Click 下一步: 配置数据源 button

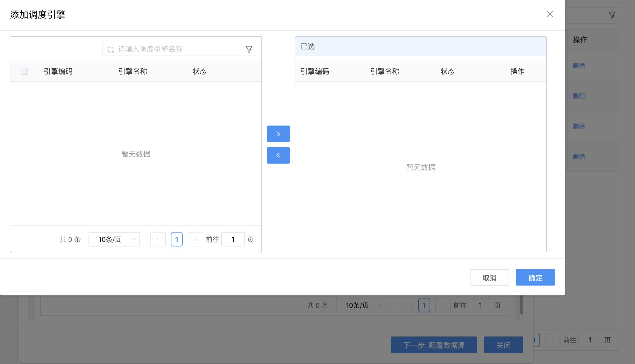pyautogui.click(x=434, y=345)
